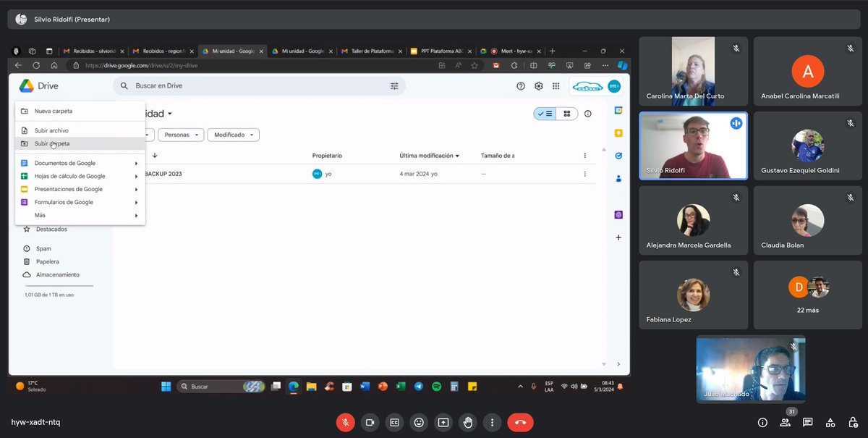Viewport: 868px width, 438px height.
Task: Open meeting details info icon
Action: pyautogui.click(x=762, y=422)
